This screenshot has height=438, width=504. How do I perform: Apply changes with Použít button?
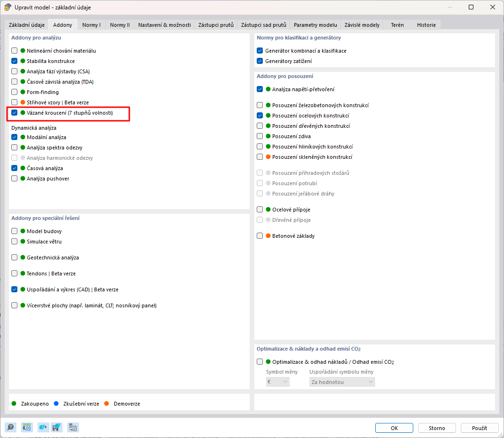click(x=480, y=428)
